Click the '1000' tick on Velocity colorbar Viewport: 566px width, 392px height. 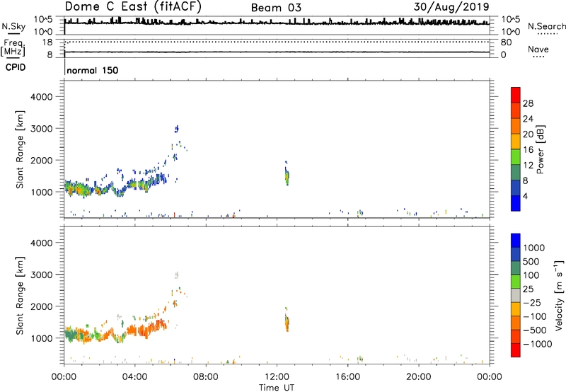pos(533,248)
